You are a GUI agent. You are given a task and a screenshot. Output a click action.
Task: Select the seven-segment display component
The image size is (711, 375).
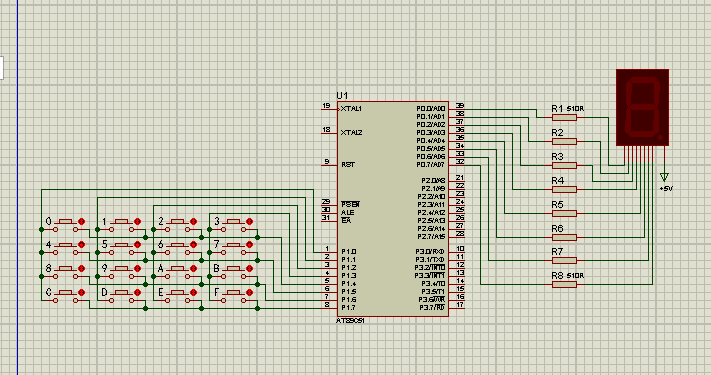pyautogui.click(x=643, y=107)
